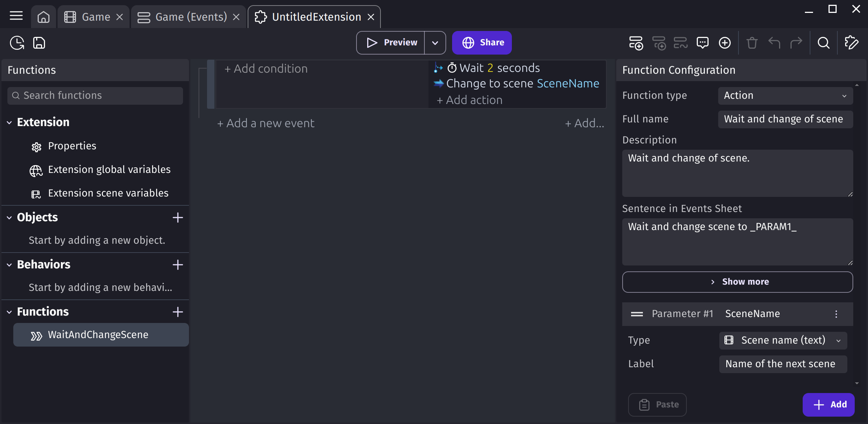Viewport: 868px width, 424px height.
Task: Collapse the Behaviors section
Action: coord(9,265)
